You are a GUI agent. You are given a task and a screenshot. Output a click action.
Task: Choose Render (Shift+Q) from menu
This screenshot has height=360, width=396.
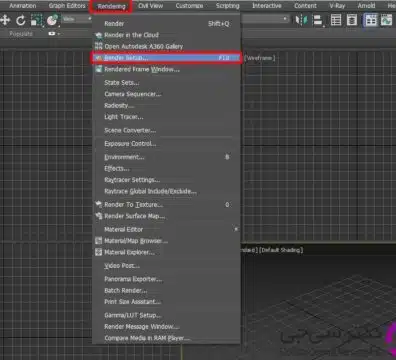(x=166, y=24)
